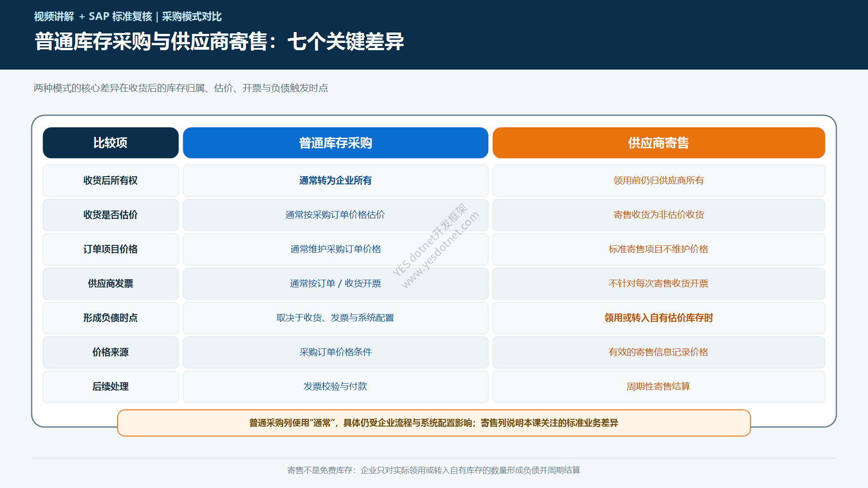
Task: Click the cell 领用或转入自有估价库存时
Action: click(x=659, y=318)
